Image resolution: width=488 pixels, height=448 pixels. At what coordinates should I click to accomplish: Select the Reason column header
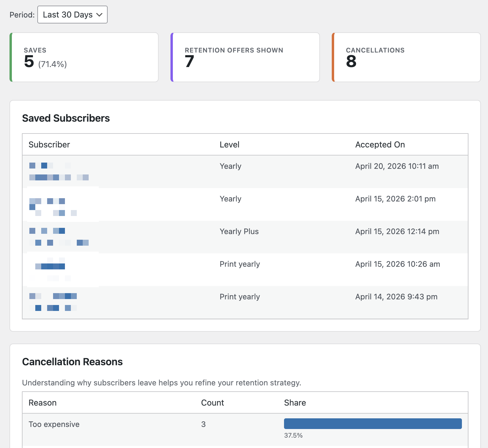click(43, 403)
